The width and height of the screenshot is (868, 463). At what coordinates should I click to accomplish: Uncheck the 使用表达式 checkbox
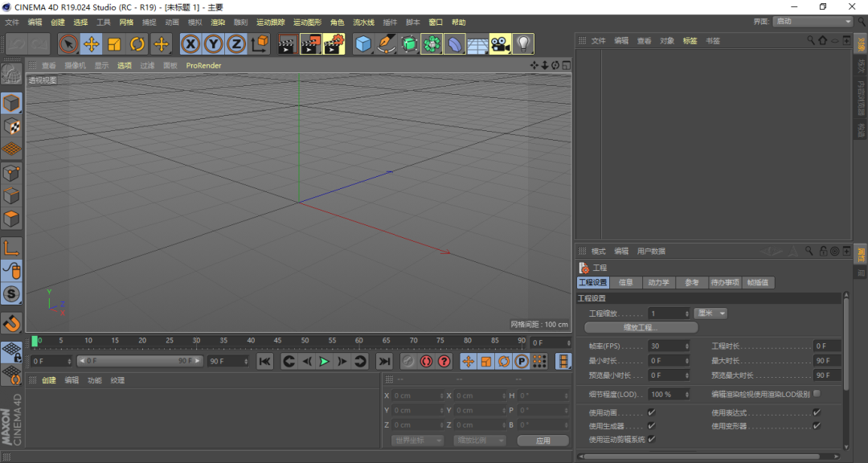(x=816, y=412)
